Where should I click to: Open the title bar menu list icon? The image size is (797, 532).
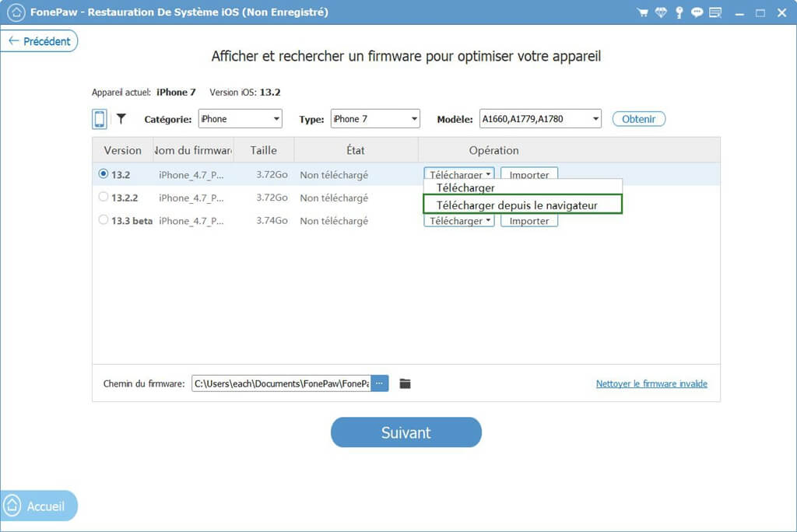coord(715,12)
